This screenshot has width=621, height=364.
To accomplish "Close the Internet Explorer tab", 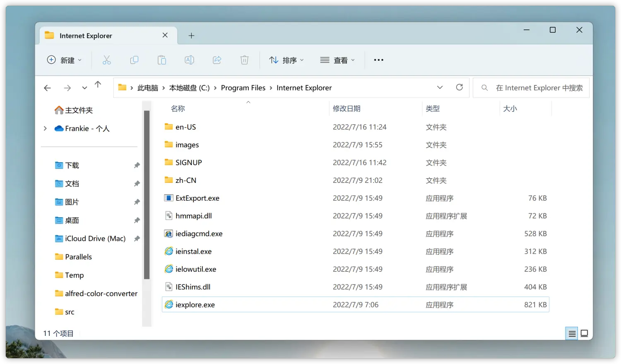I will (165, 35).
